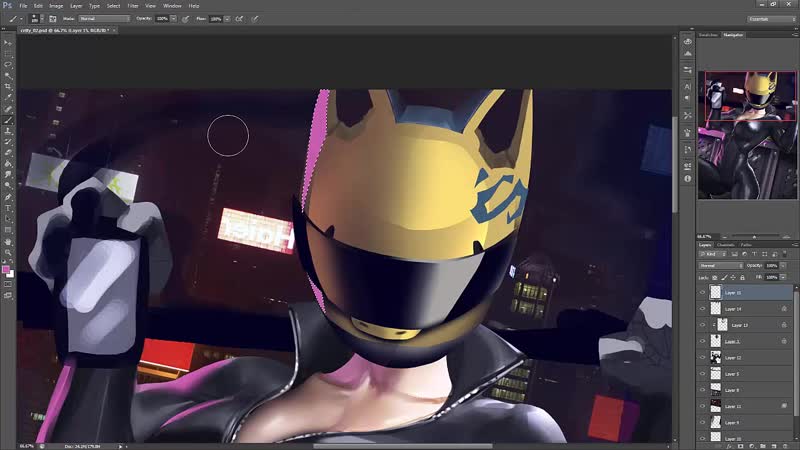The image size is (800, 450).
Task: Lock image pixels
Action: 724,278
